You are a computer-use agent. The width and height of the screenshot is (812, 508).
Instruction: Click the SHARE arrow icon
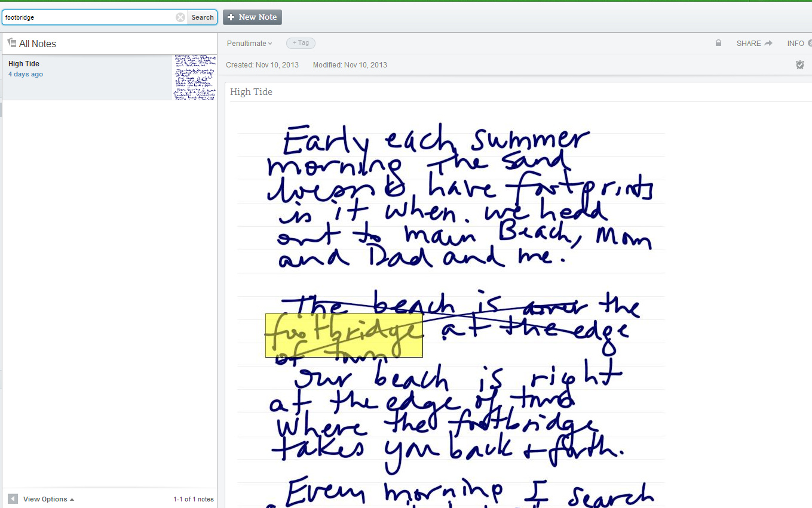tap(768, 43)
